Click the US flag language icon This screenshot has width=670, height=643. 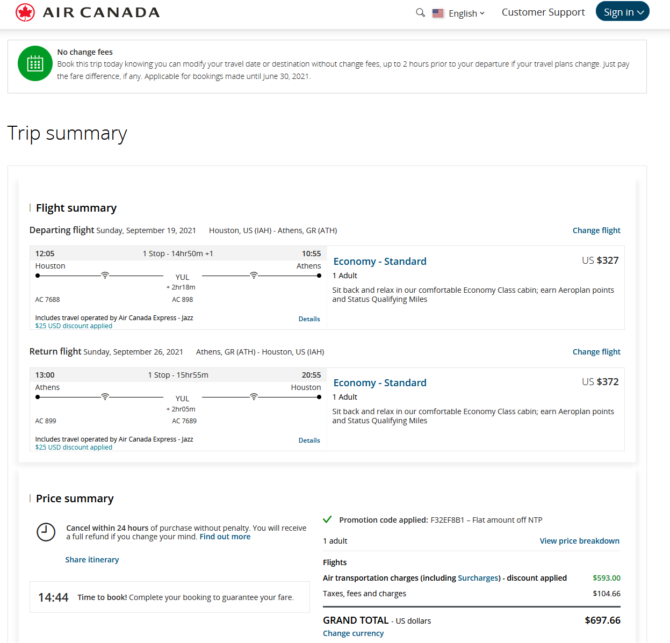438,13
